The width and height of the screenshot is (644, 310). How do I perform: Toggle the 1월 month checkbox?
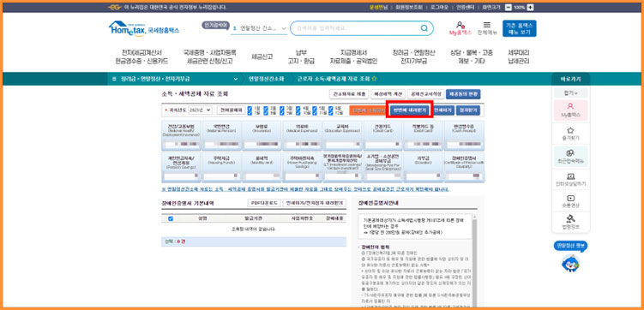250,108
